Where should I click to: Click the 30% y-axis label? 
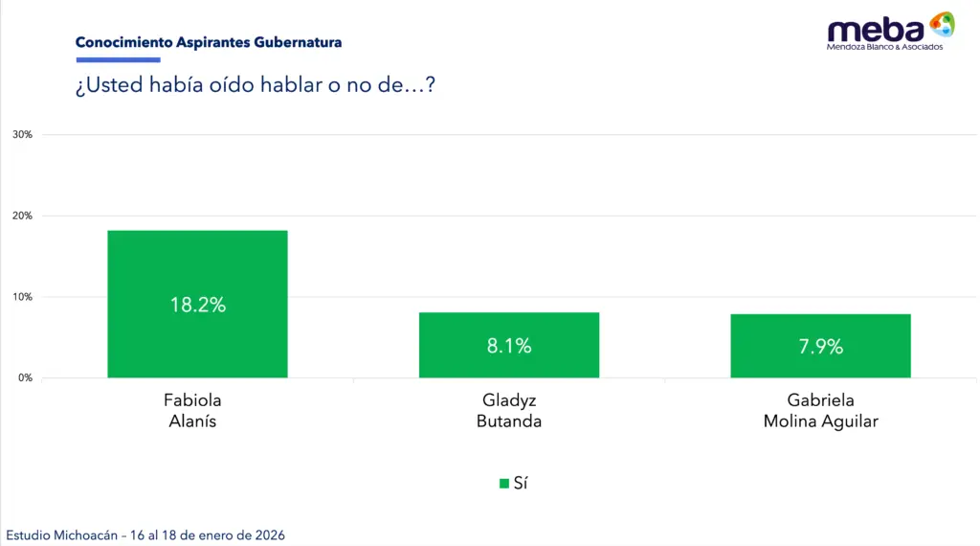tap(22, 135)
